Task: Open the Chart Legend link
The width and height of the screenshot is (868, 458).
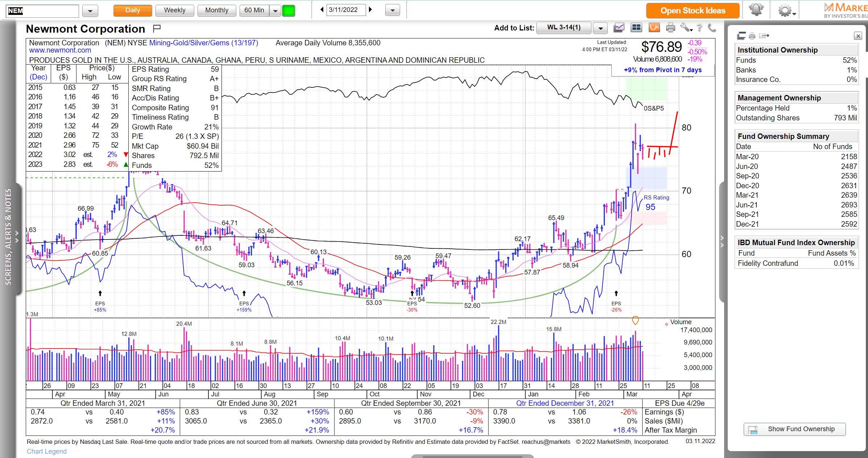Action: 47,451
